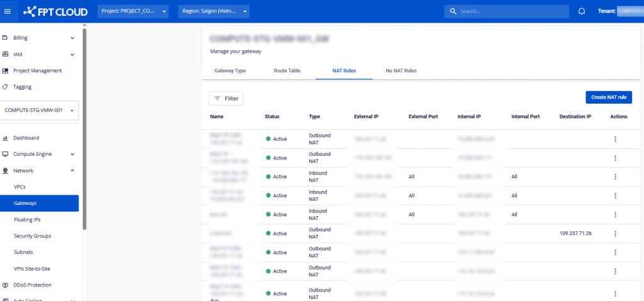Open the Project selector dropdown

(133, 11)
